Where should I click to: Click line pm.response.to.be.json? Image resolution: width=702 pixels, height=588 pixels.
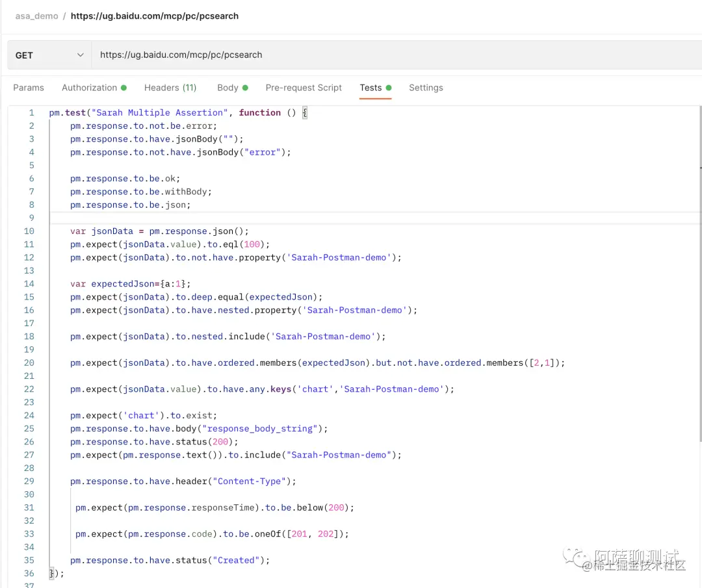click(x=130, y=205)
